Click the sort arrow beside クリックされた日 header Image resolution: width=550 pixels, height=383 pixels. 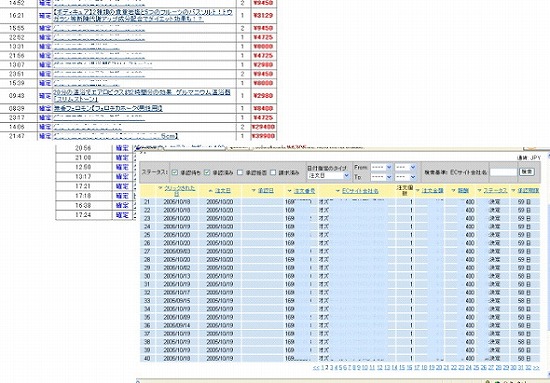[160, 188]
